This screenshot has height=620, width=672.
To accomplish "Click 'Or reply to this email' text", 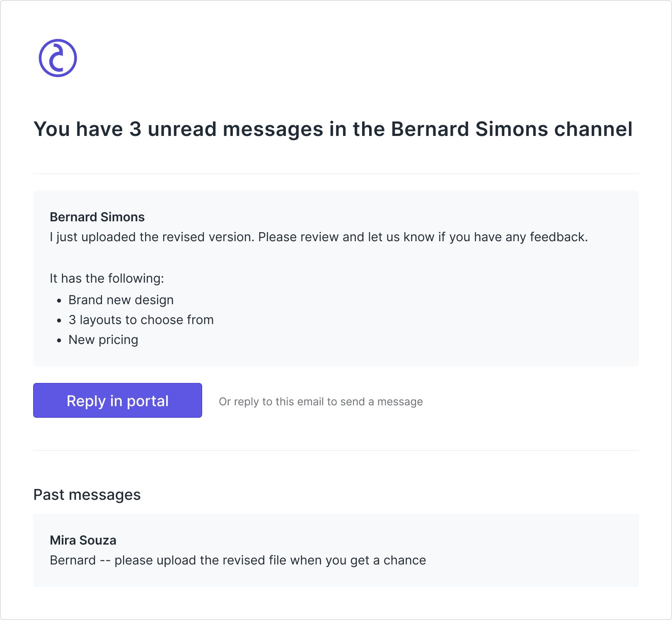I will [321, 402].
